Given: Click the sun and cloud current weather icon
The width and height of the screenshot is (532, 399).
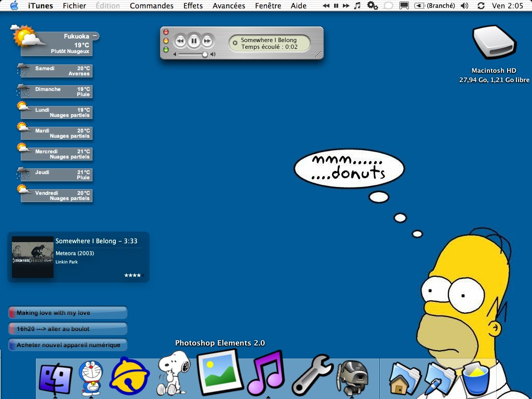Looking at the screenshot, I should [x=27, y=36].
